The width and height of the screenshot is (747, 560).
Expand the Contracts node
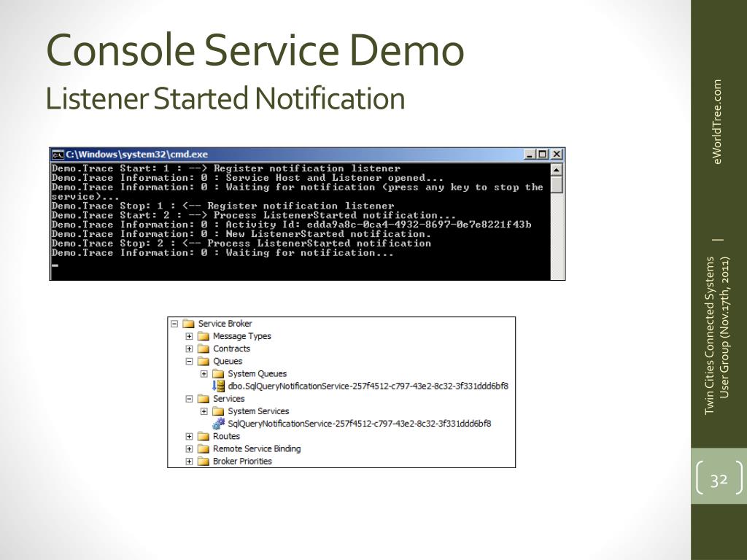pyautogui.click(x=189, y=349)
